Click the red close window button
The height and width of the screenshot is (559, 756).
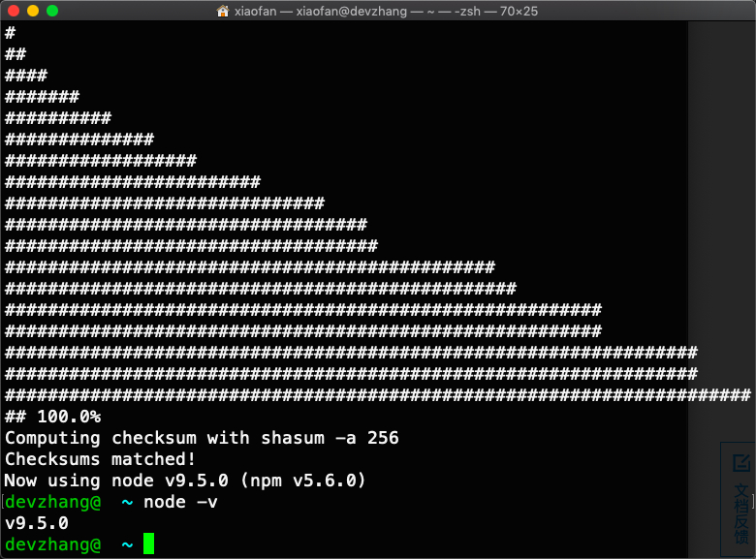14,11
